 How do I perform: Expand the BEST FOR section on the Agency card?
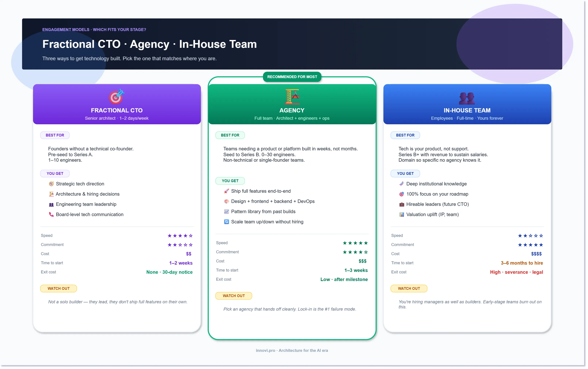pyautogui.click(x=230, y=135)
